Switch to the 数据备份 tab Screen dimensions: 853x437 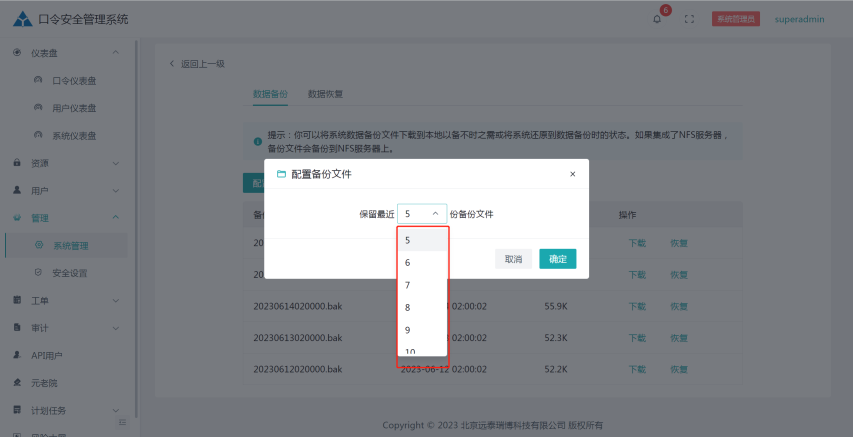270,94
